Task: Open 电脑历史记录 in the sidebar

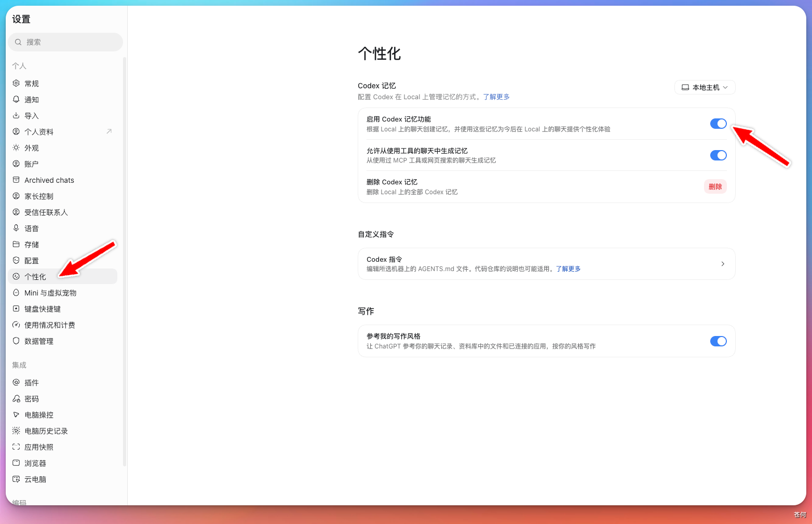Action: click(63, 431)
